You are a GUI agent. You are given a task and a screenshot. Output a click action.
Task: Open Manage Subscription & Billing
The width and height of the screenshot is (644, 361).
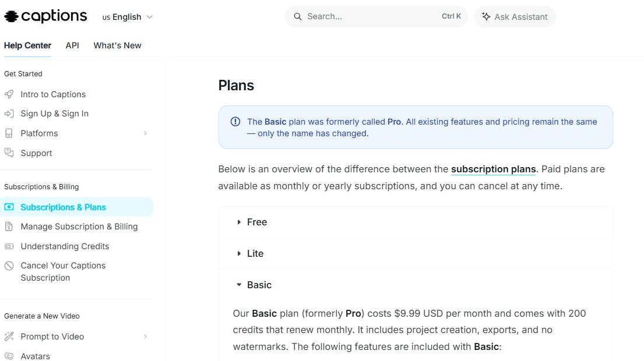click(79, 226)
